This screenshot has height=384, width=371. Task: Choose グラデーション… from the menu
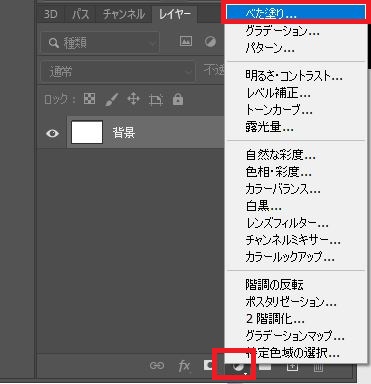[296, 31]
